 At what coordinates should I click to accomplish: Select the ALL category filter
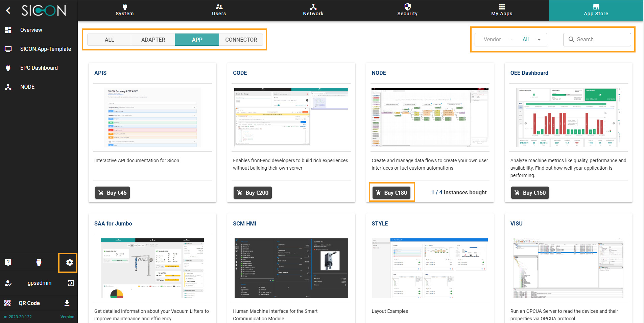(109, 40)
